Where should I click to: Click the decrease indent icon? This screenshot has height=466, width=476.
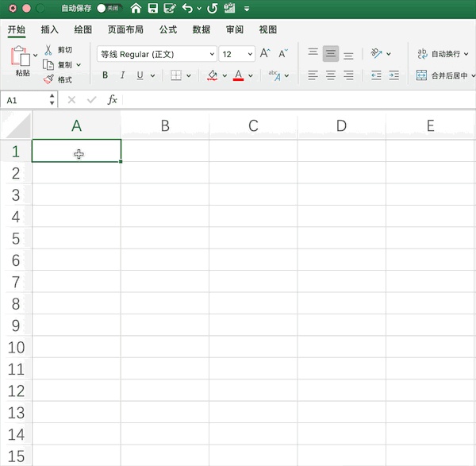click(x=376, y=75)
